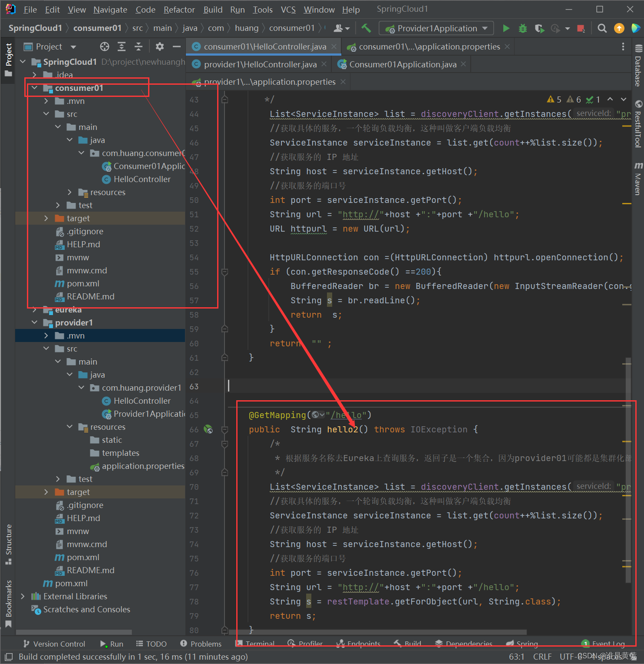This screenshot has height=664, width=644.
Task: Start debugging with the bug icon
Action: 523,28
